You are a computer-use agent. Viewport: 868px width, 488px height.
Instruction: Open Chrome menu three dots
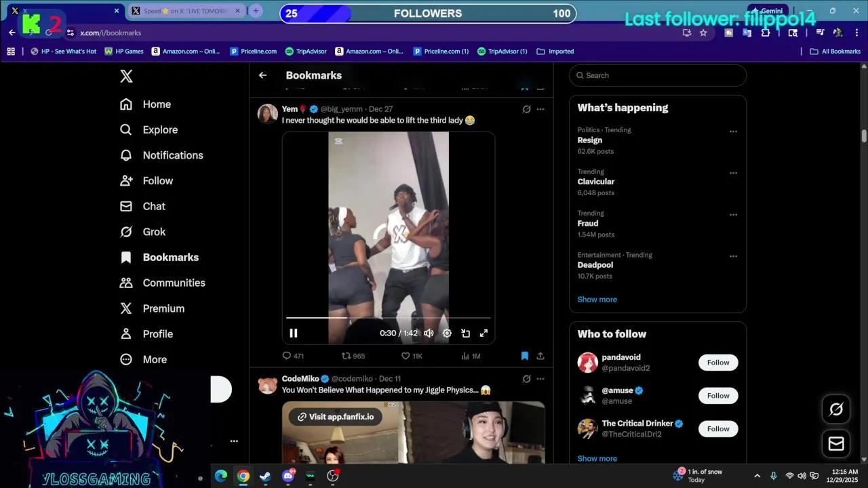pyautogui.click(x=857, y=33)
